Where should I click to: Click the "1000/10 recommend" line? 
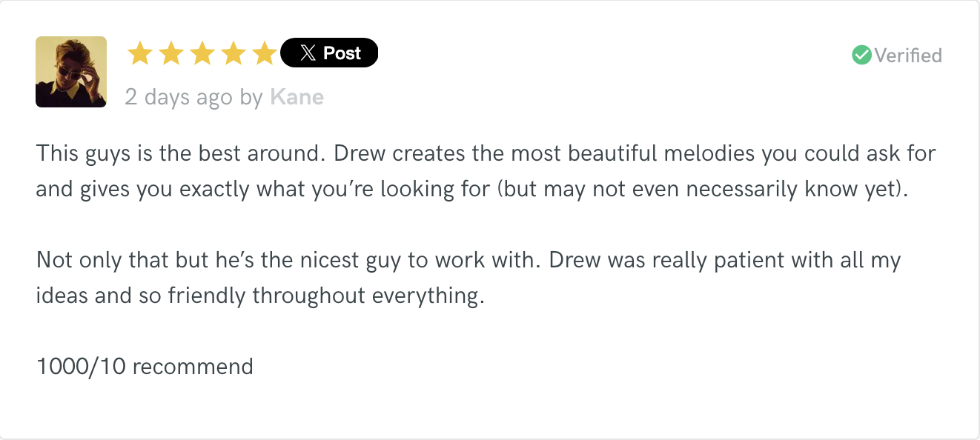[145, 366]
